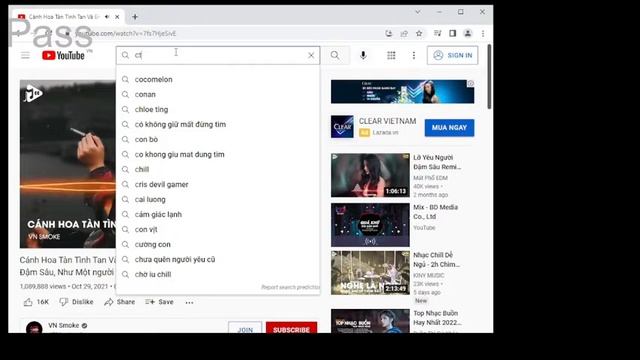The width and height of the screenshot is (640, 360).
Task: Select the "cai luong" suggestion
Action: 218,199
